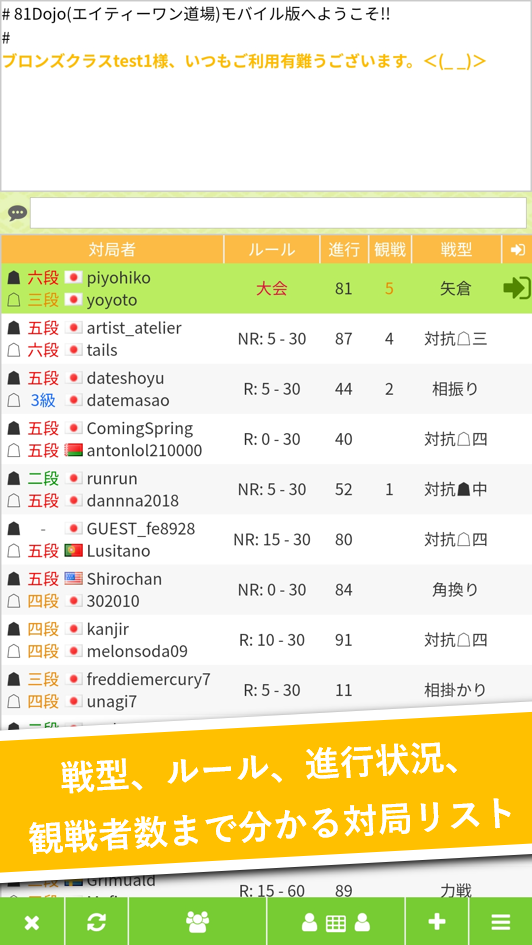Click move count 87 in artist_atelier row
The width and height of the screenshot is (532, 945).
tap(343, 339)
